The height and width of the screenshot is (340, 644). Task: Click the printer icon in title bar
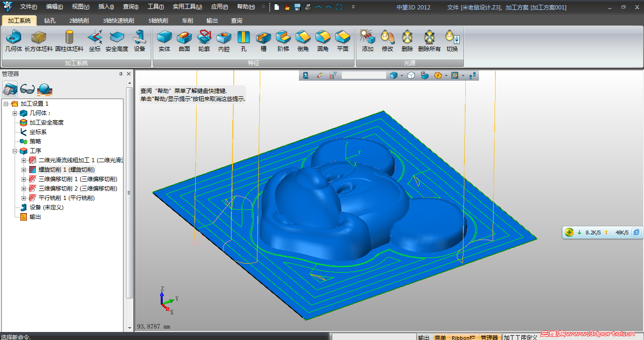[x=308, y=7]
